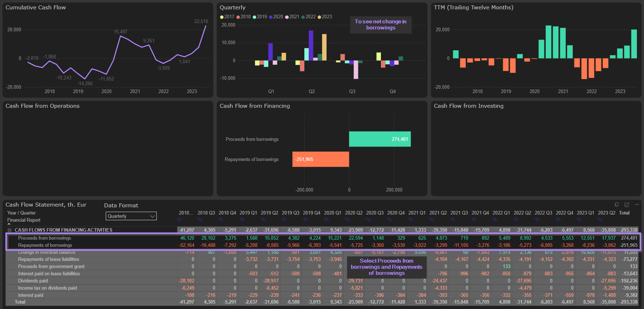Select the Dividends paid row label
Image resolution: width=644 pixels, height=309 pixels.
[33, 281]
